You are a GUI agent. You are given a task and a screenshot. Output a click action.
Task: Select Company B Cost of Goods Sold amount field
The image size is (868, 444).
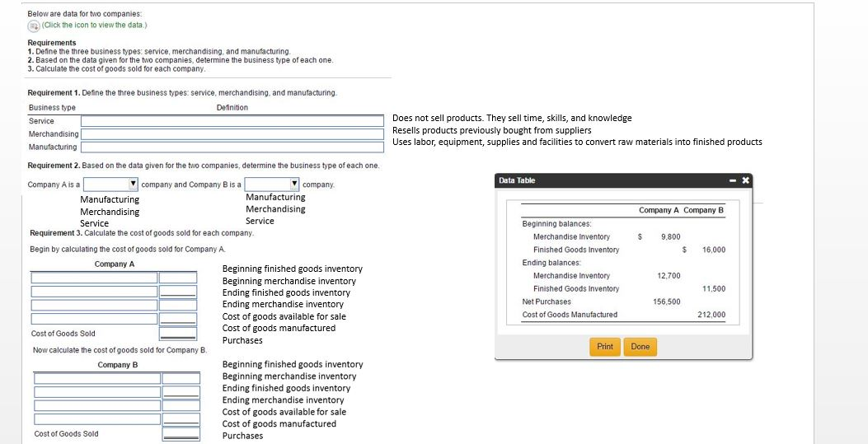coord(181,434)
